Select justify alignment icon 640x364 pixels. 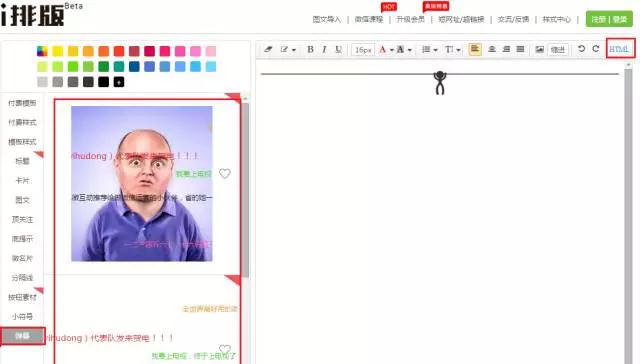click(x=520, y=49)
